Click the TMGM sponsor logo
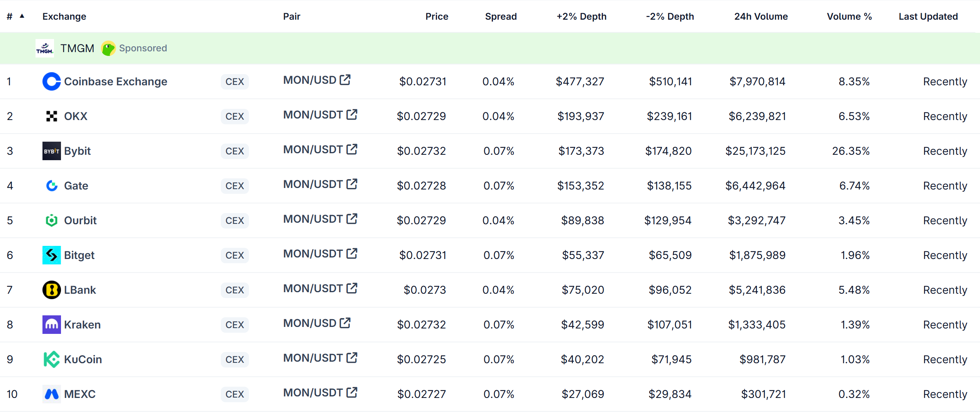The height and width of the screenshot is (413, 980). 44,48
